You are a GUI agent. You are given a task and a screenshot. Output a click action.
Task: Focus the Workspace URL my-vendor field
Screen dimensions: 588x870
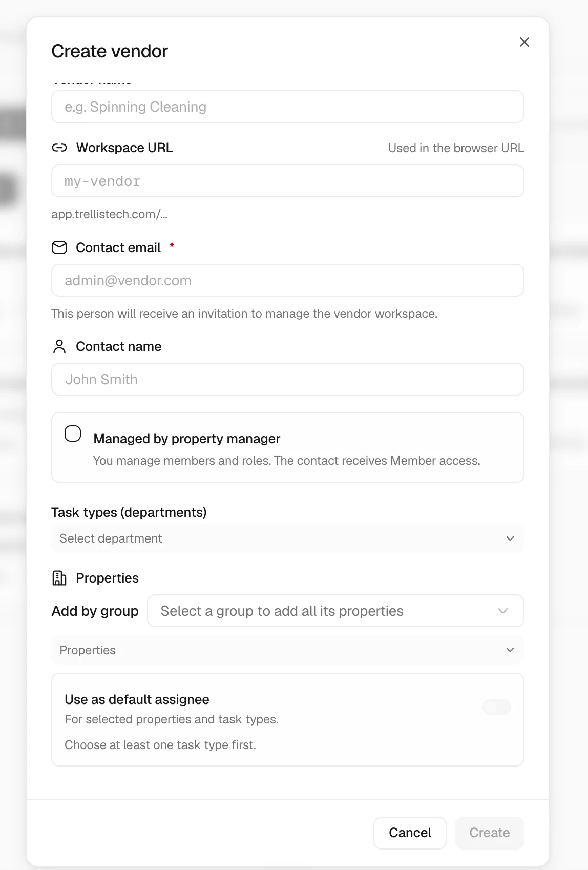288,181
